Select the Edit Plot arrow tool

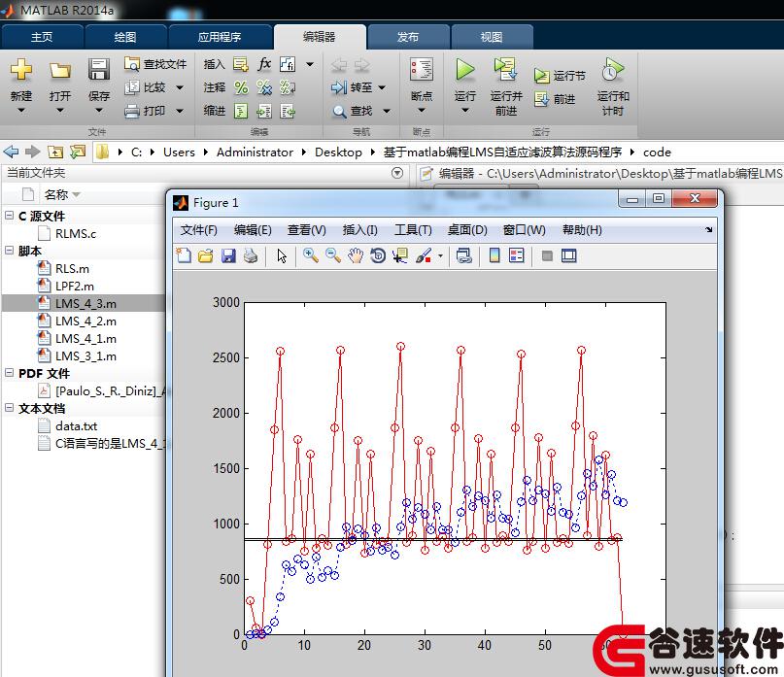(282, 256)
